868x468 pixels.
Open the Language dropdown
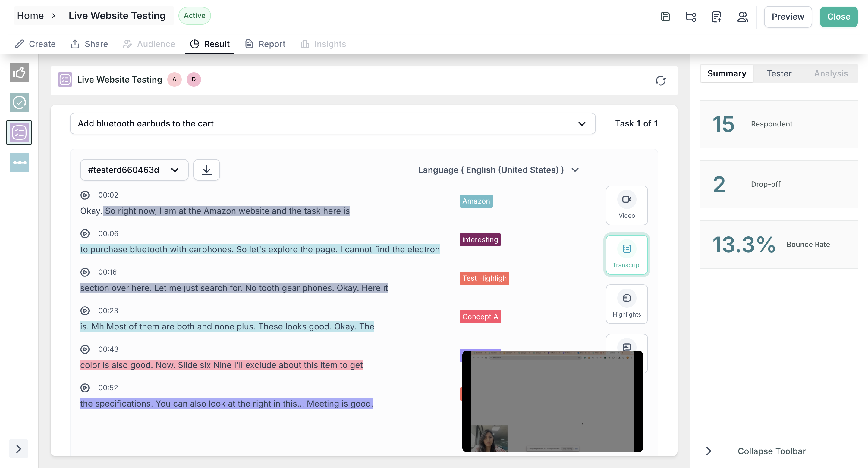(x=498, y=170)
